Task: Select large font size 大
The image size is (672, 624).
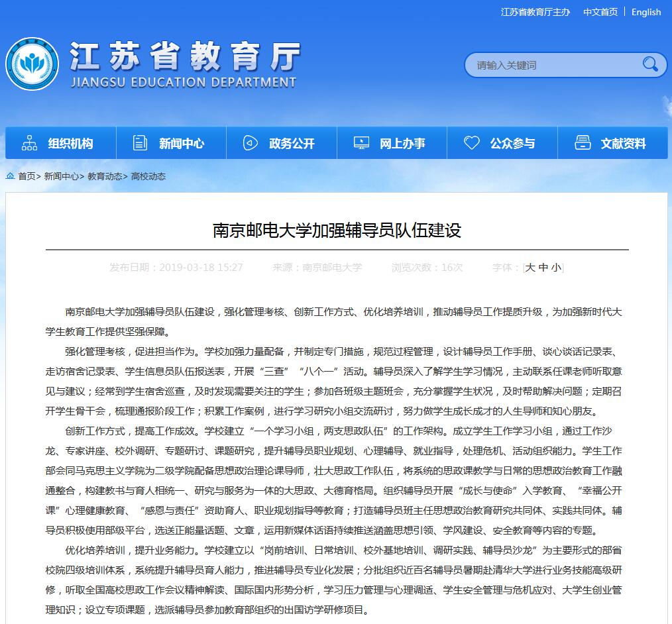Action: (x=530, y=268)
